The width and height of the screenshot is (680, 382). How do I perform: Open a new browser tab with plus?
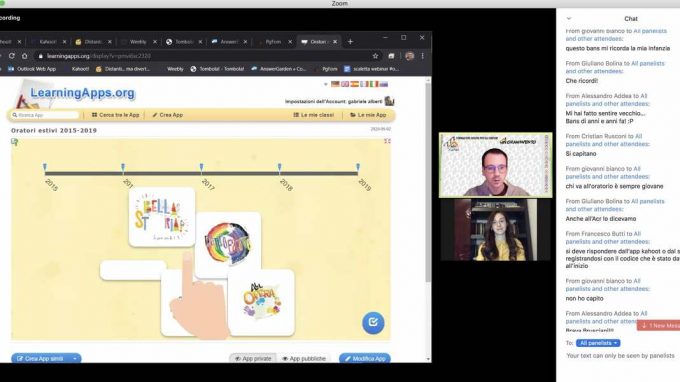pos(350,42)
